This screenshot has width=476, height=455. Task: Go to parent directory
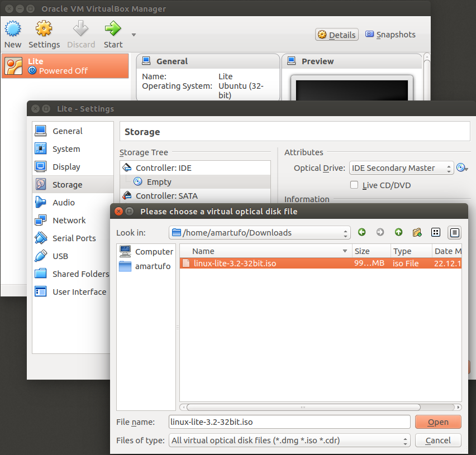pos(398,232)
